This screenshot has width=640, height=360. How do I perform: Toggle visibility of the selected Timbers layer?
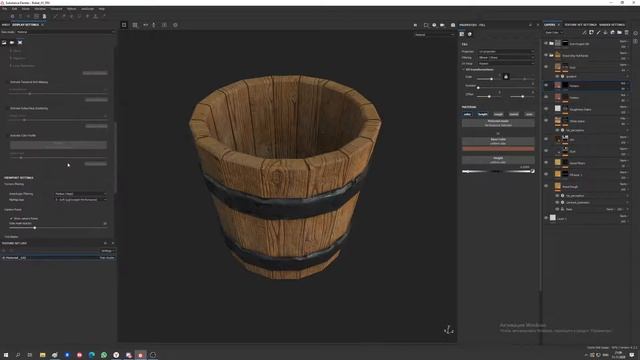pos(546,86)
